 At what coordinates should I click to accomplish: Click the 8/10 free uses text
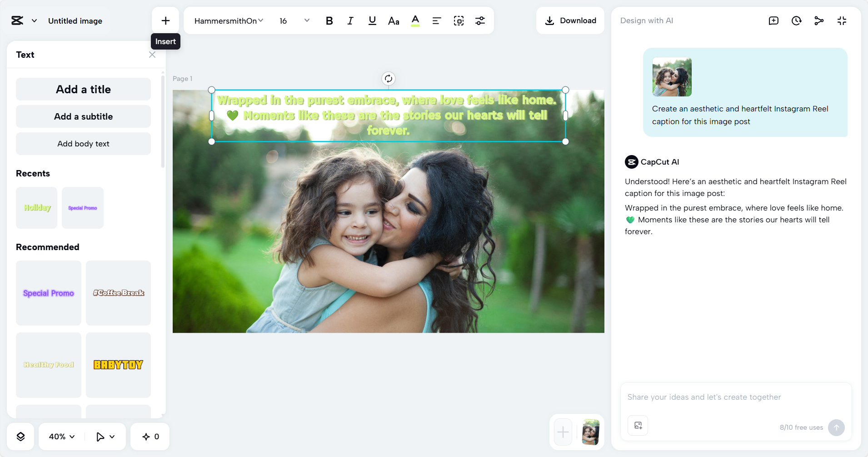pyautogui.click(x=801, y=427)
